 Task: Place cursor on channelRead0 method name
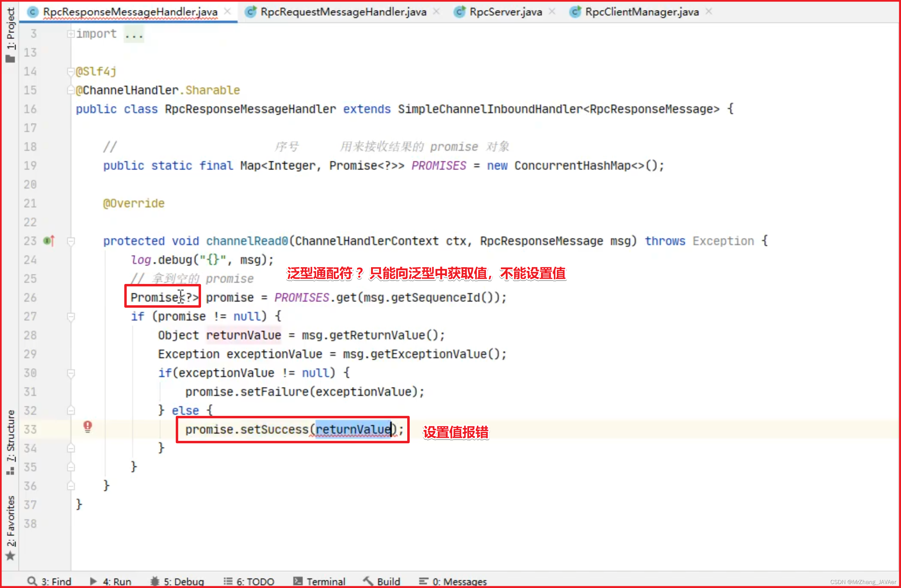pos(247,241)
